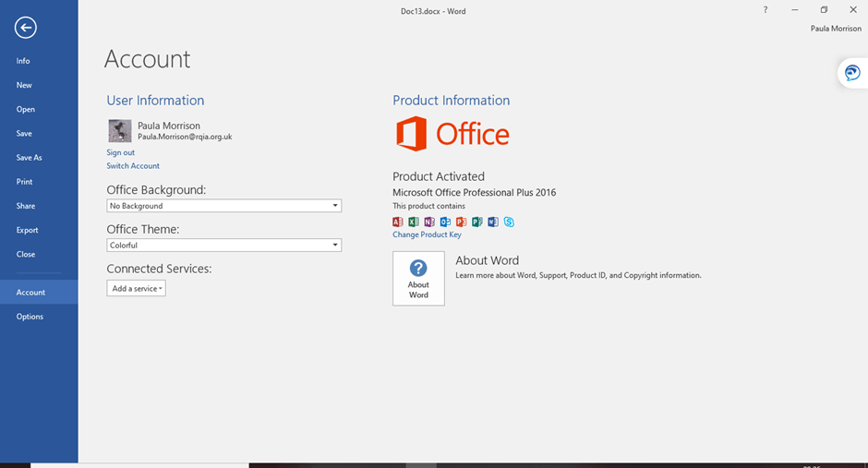Click Paula Morrison's profile picture

(x=119, y=130)
